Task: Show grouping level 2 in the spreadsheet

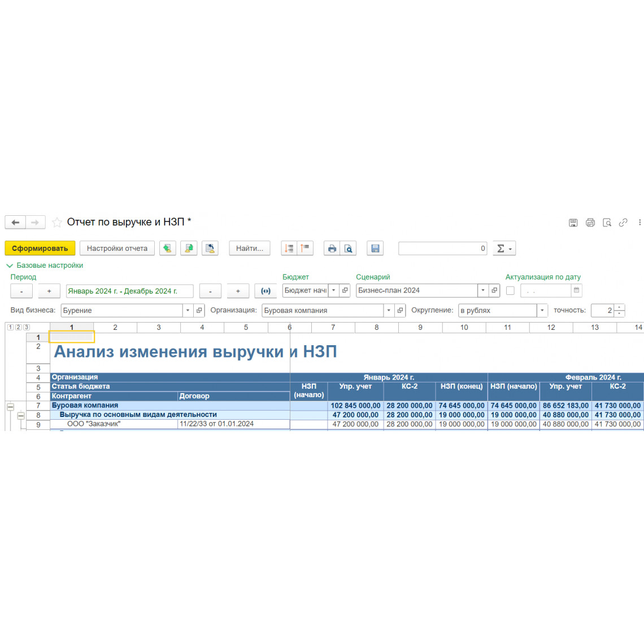Action: coord(19,327)
